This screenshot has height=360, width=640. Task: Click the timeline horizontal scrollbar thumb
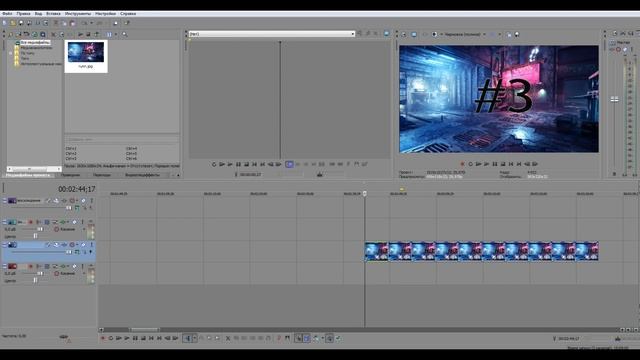(144, 329)
